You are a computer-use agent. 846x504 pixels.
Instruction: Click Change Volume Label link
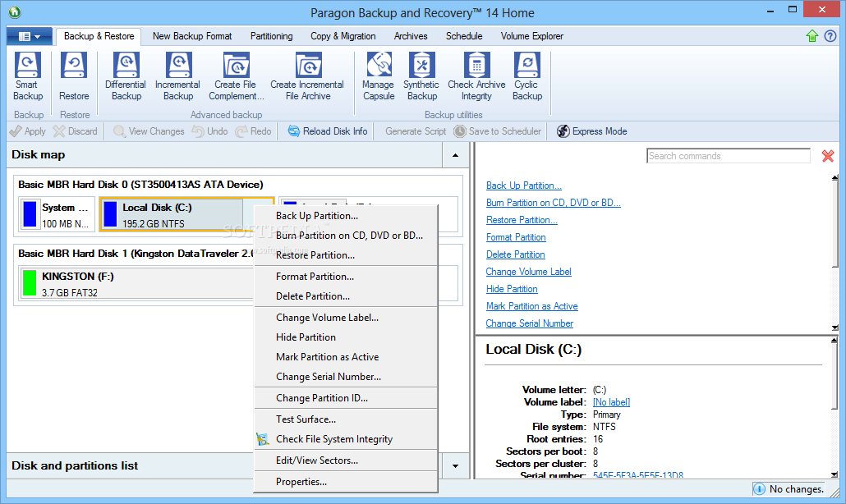click(528, 272)
